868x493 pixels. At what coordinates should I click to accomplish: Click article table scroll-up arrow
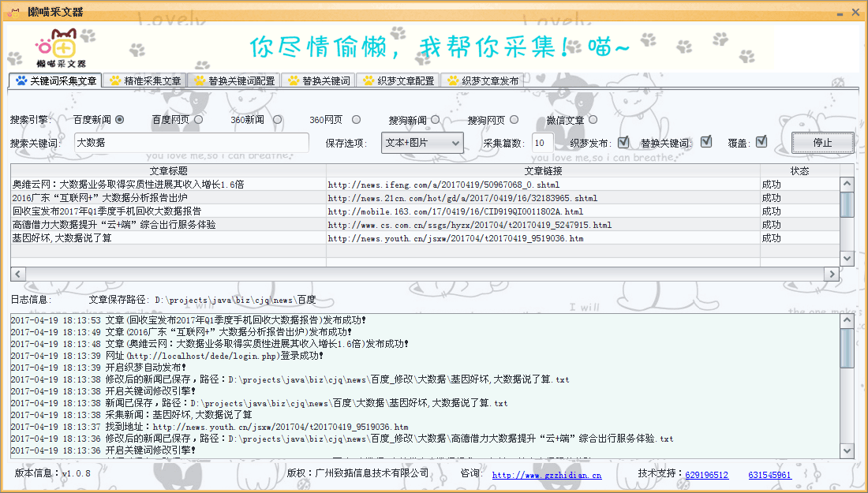(847, 184)
